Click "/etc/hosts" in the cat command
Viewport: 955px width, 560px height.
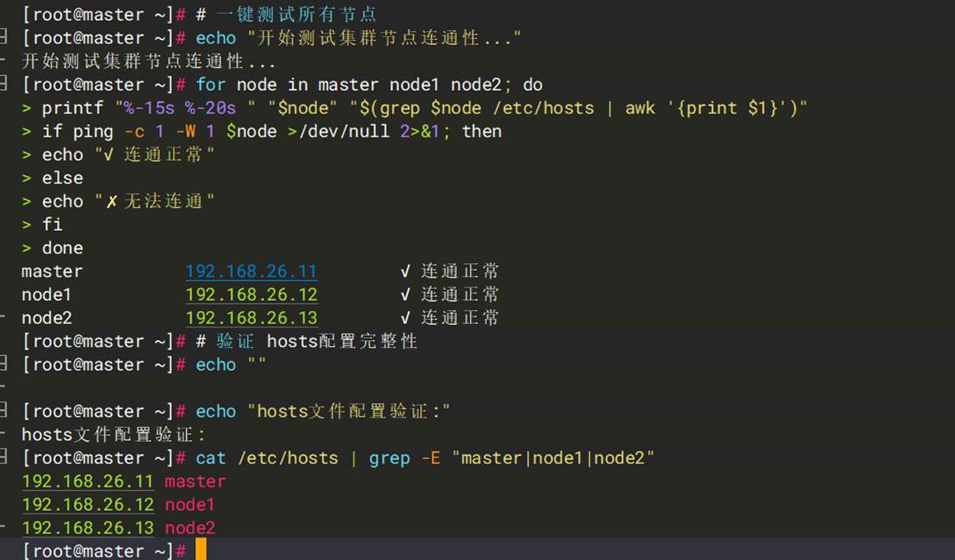click(288, 457)
